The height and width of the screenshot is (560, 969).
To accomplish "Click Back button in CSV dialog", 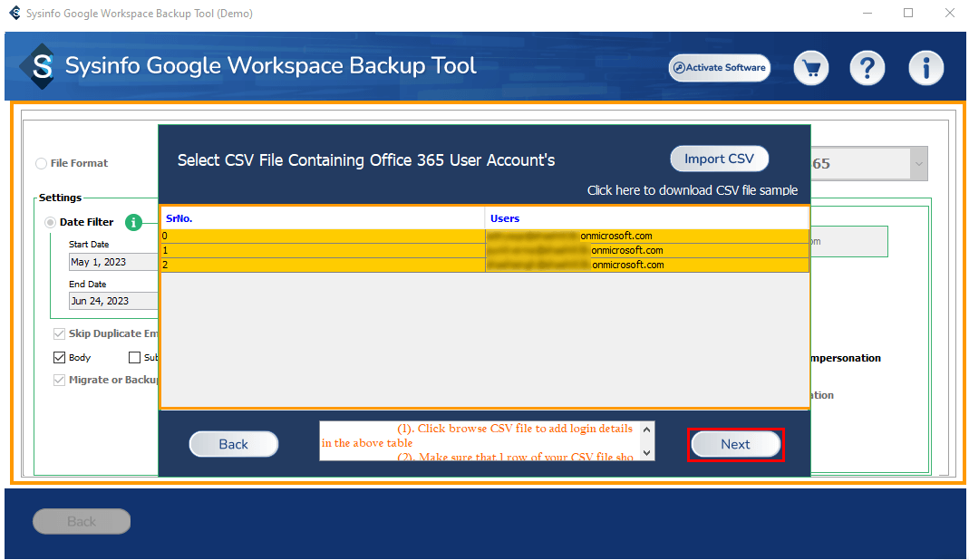I will pos(234,444).
